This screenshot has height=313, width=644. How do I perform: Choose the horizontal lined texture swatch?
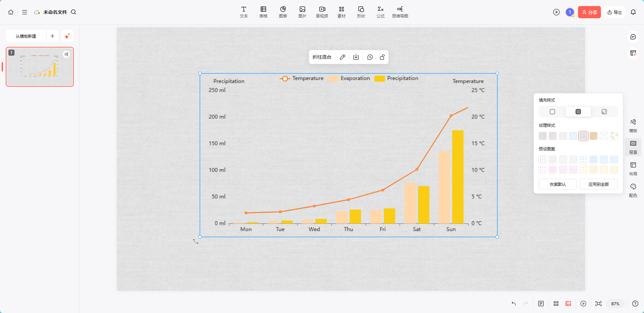(x=563, y=136)
